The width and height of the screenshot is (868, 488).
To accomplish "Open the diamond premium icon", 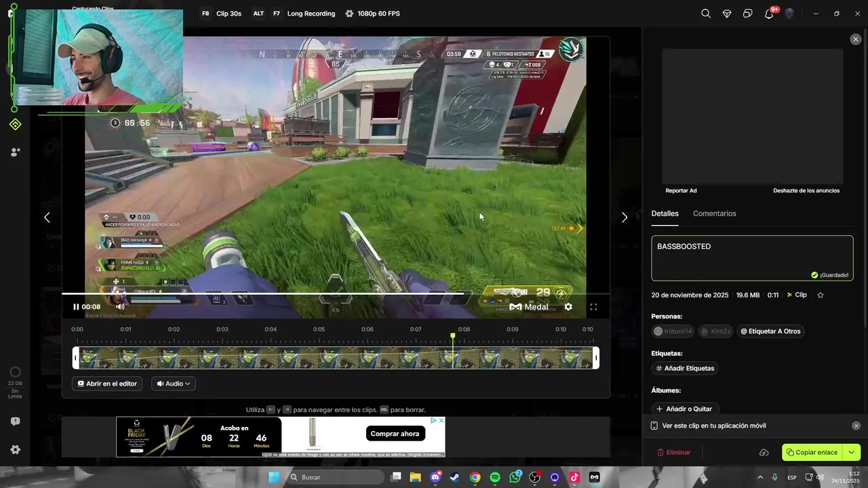I will click(x=727, y=14).
